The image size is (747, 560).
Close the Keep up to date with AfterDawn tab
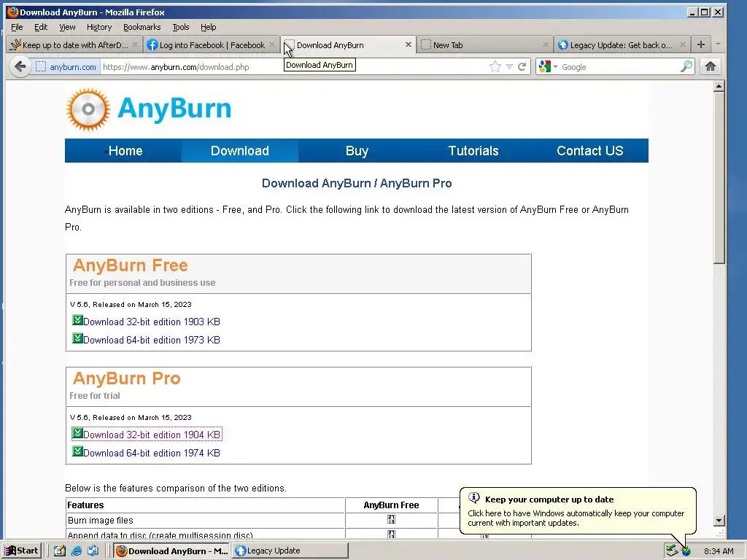click(x=135, y=44)
